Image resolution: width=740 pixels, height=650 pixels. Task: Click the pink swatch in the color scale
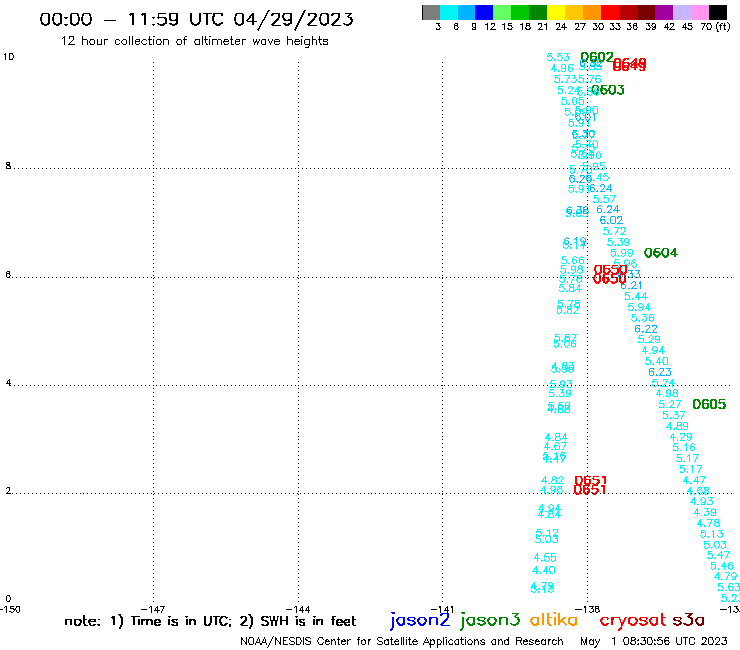pos(699,12)
